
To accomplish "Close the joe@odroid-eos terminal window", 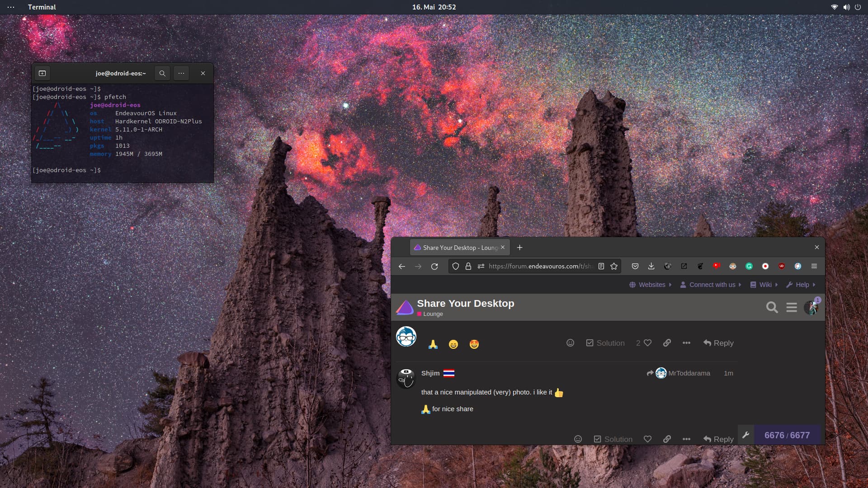I will (x=203, y=73).
